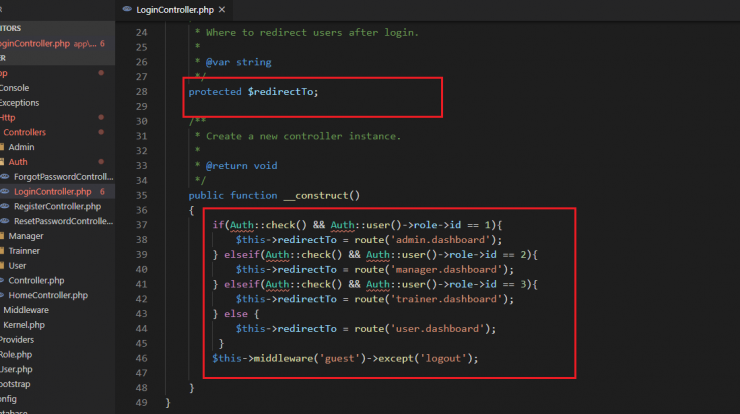Image resolution: width=740 pixels, height=414 pixels.
Task: Click the Admin folder icon
Action: click(x=2, y=147)
